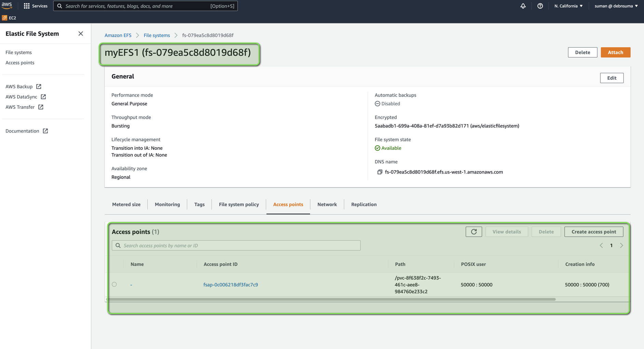Screen dimensions: 644x349
Task: Go to Amazon EFS breadcrumb
Action: [118, 35]
